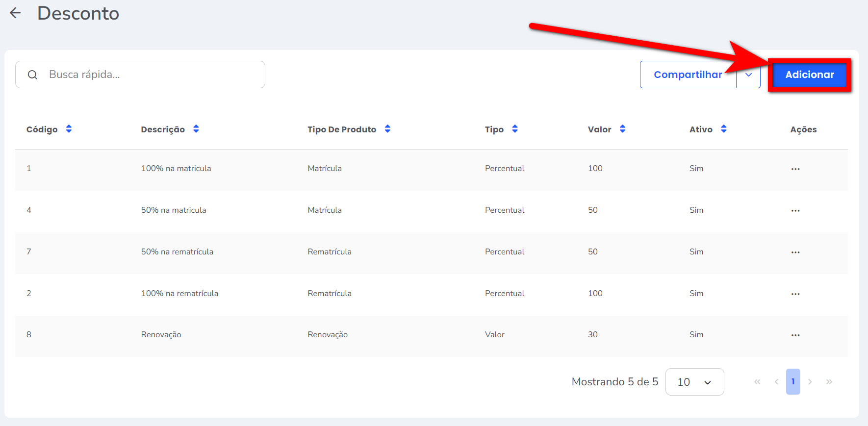Sort table by Descrição column
Viewport: 868px width, 426px height.
196,129
